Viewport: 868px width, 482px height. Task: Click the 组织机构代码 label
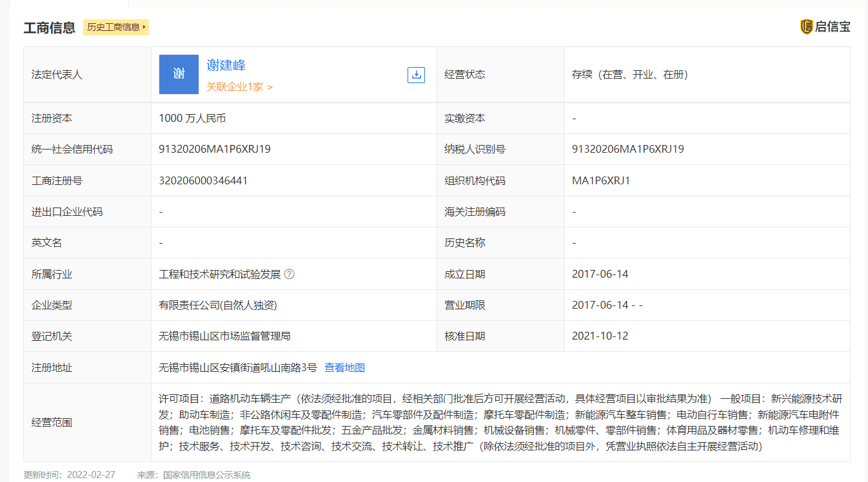click(475, 180)
